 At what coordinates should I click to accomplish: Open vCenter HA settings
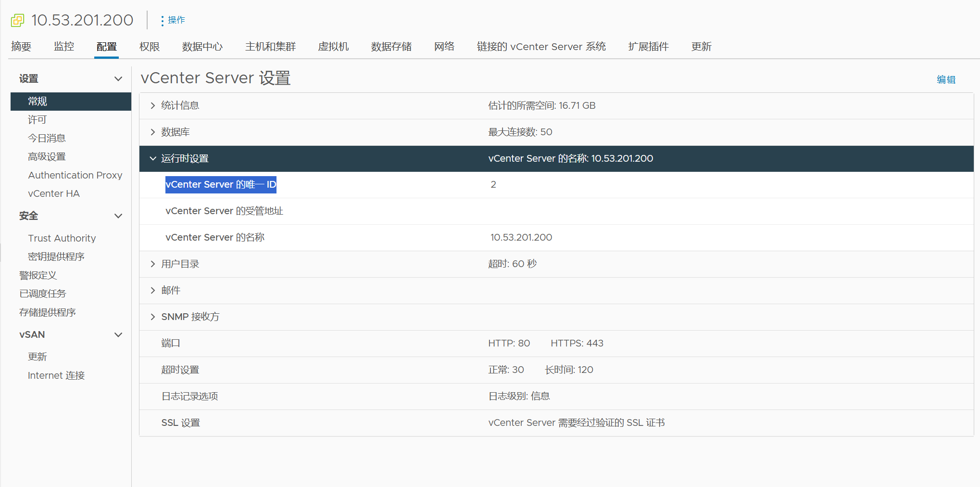pyautogui.click(x=54, y=193)
